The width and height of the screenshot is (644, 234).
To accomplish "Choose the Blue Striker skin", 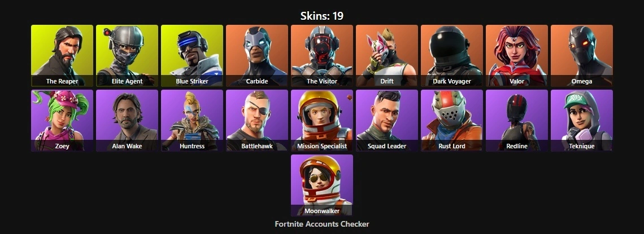I will [192, 56].
